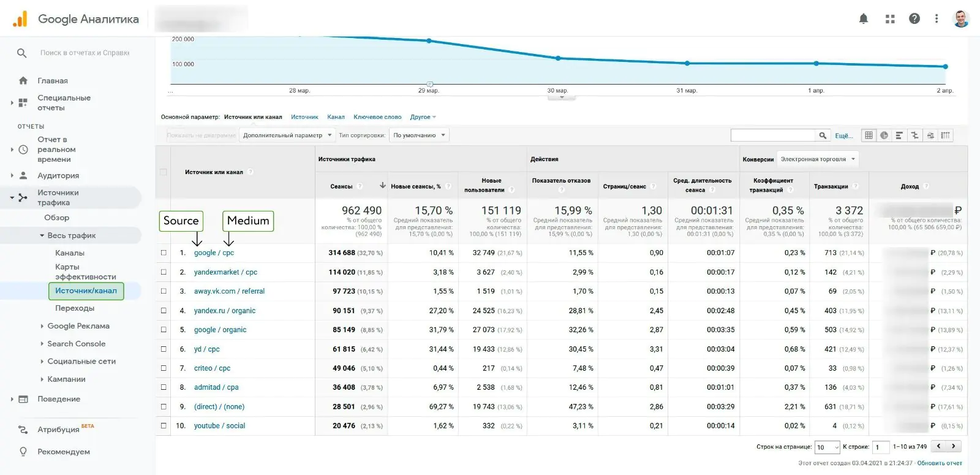Switch to term cloud view
Screen dimensions: 980x475
pyautogui.click(x=930, y=135)
